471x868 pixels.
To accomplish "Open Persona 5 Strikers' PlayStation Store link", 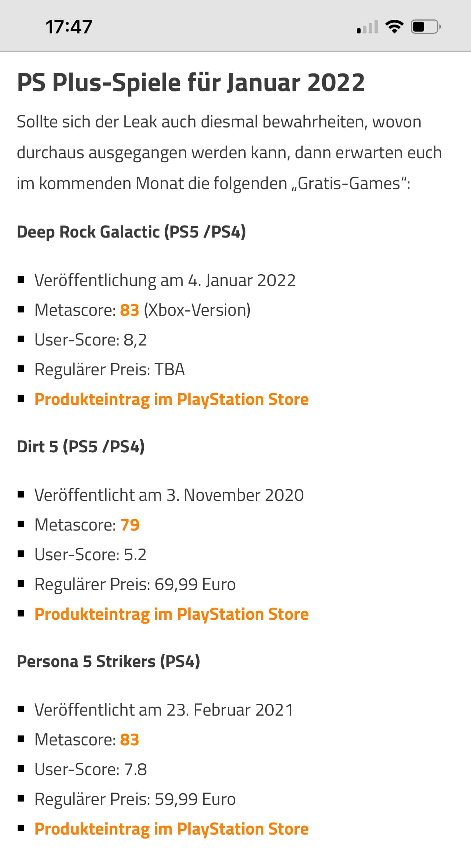I will click(171, 829).
